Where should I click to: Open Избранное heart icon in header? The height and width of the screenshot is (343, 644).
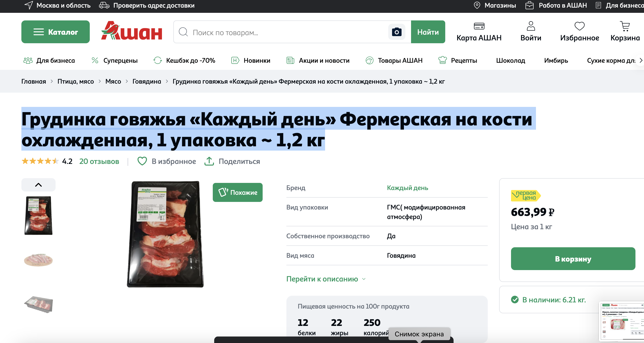click(579, 26)
